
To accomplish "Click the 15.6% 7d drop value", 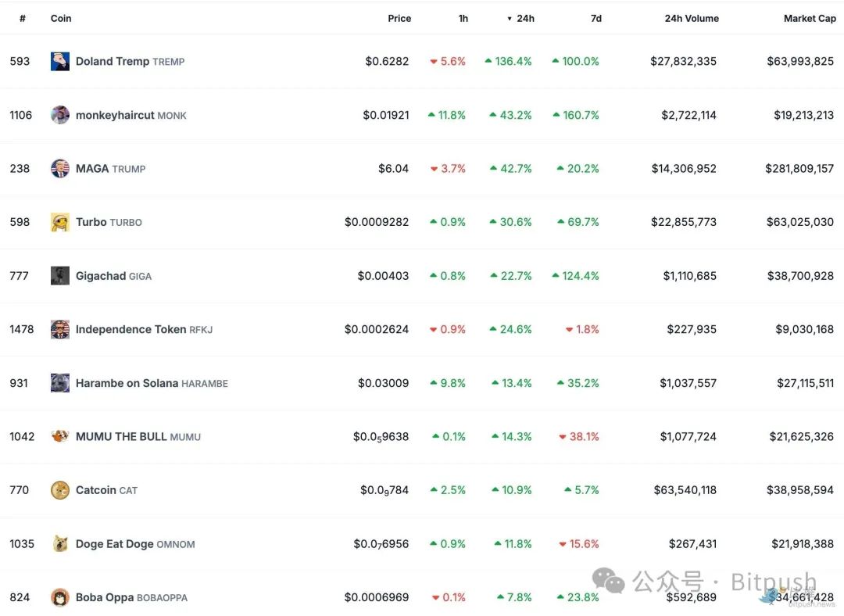I will 584,544.
